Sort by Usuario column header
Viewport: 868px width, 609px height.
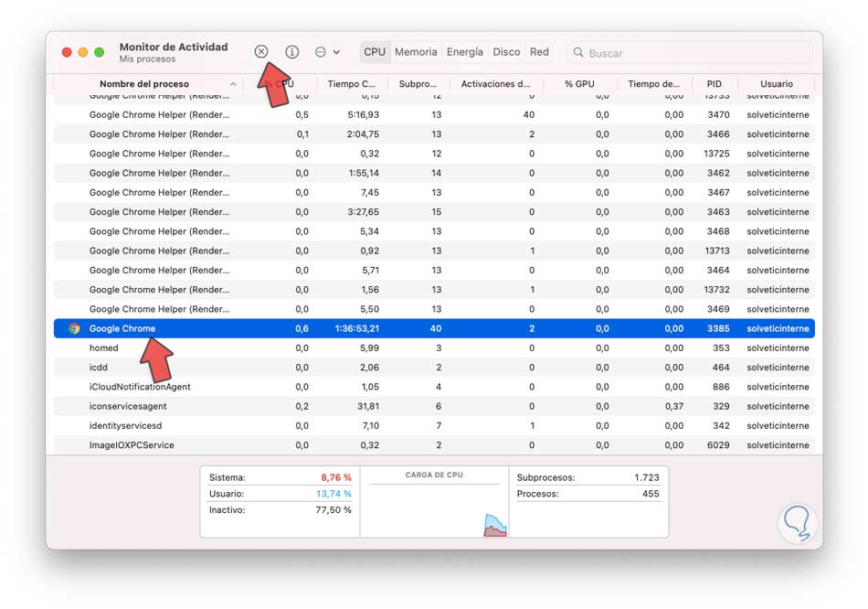(776, 84)
